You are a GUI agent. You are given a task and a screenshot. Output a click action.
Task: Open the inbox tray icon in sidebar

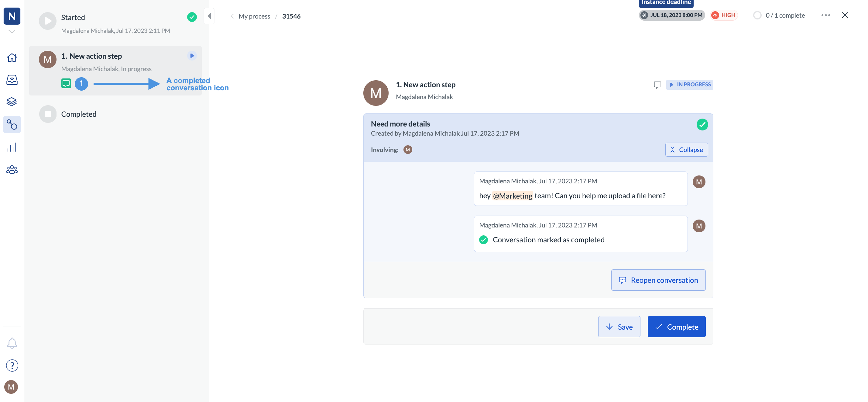tap(12, 80)
